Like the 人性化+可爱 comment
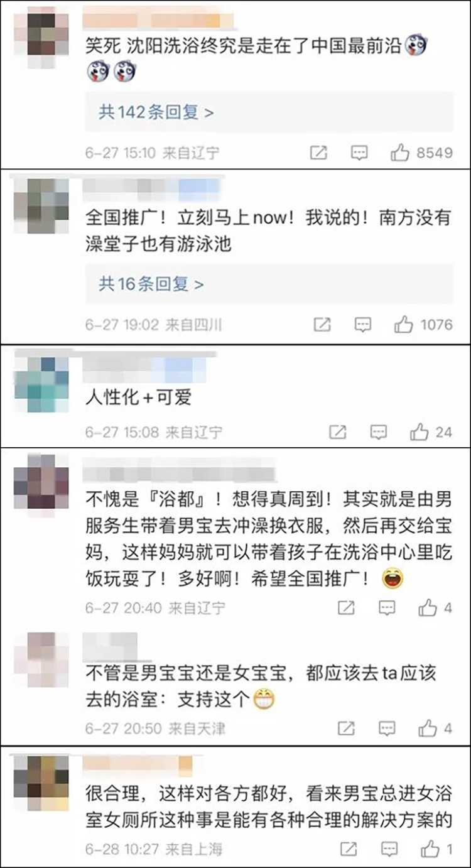The image size is (471, 868). 419,432
